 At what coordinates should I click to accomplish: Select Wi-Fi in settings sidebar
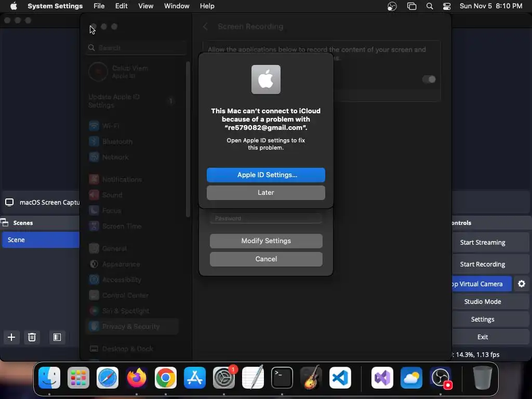coord(132,126)
